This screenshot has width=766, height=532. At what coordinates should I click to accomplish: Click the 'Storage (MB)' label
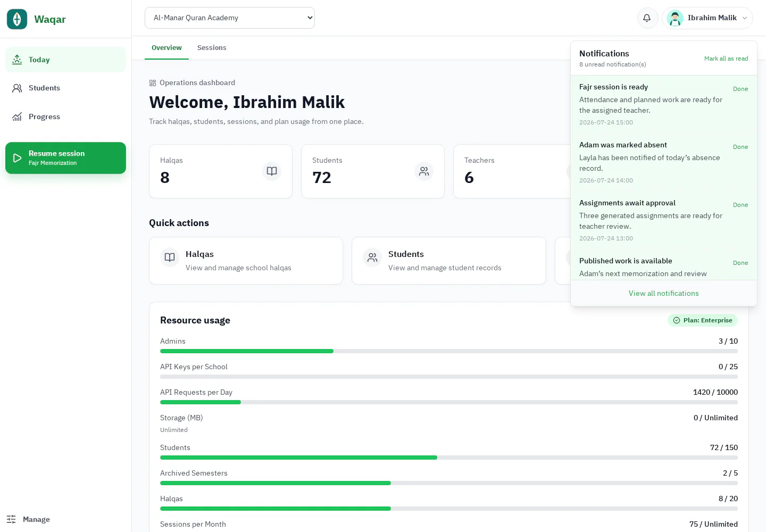[181, 418]
